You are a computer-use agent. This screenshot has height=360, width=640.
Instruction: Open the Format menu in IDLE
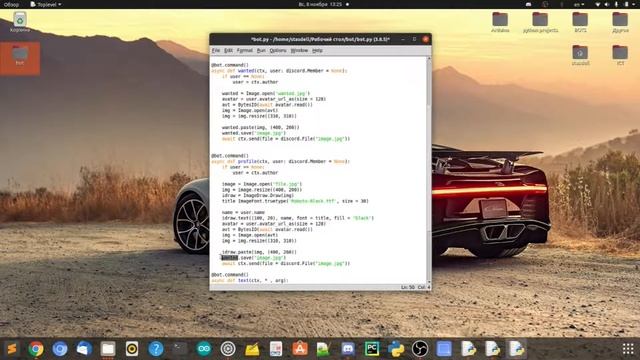[x=244, y=51]
